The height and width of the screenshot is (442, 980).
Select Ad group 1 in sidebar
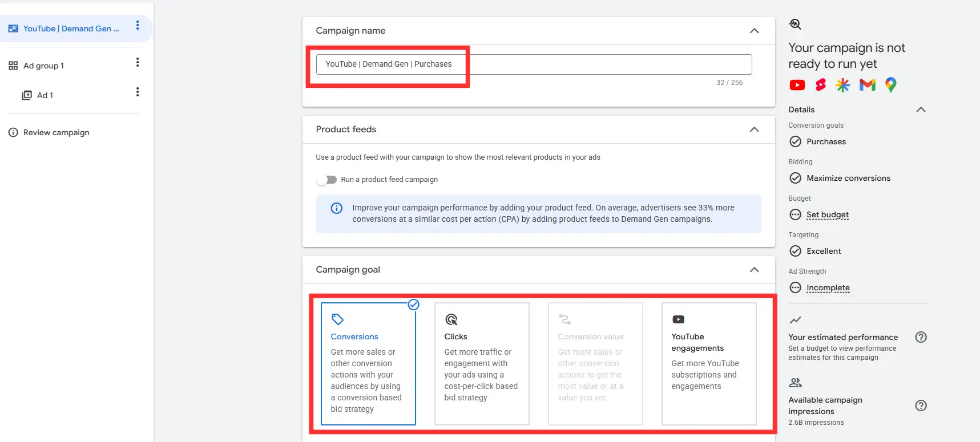point(43,66)
